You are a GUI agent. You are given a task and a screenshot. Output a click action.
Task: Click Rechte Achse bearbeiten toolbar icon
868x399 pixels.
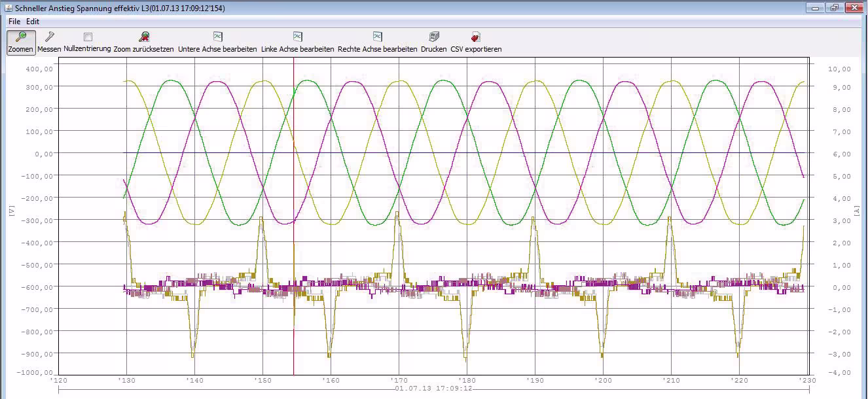(x=377, y=37)
